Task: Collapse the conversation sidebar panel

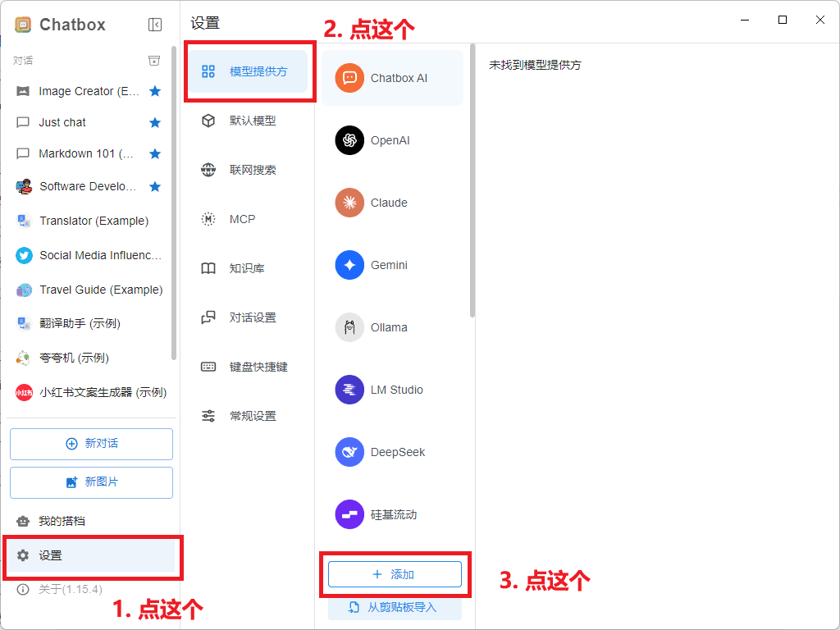Action: 155,25
